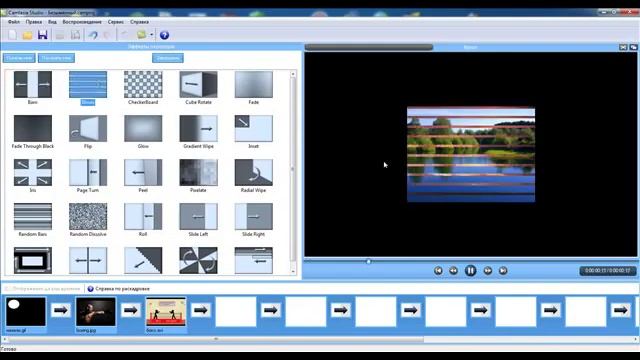Create a new project with toolbar icon
This screenshot has height=360, width=640.
tap(13, 35)
